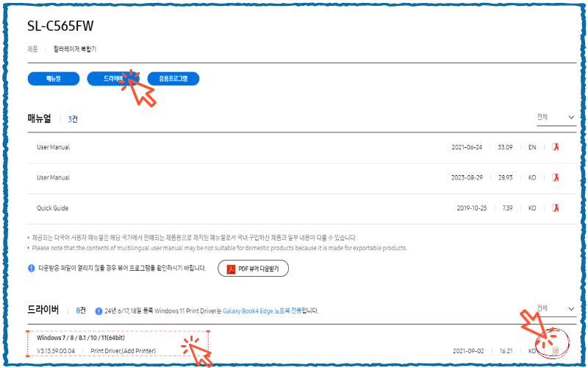
Task: Click the PDF 뷰어 다운받기 button
Action: pos(253,269)
